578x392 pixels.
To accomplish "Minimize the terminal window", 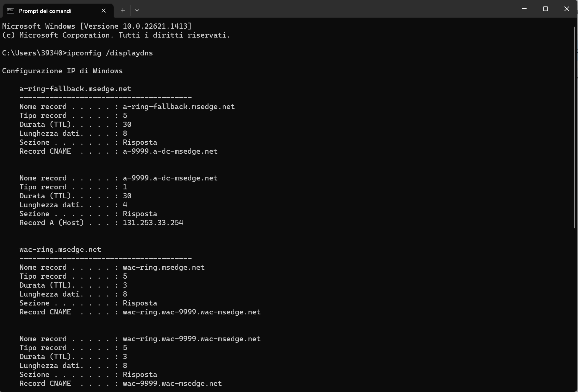I will pyautogui.click(x=524, y=9).
